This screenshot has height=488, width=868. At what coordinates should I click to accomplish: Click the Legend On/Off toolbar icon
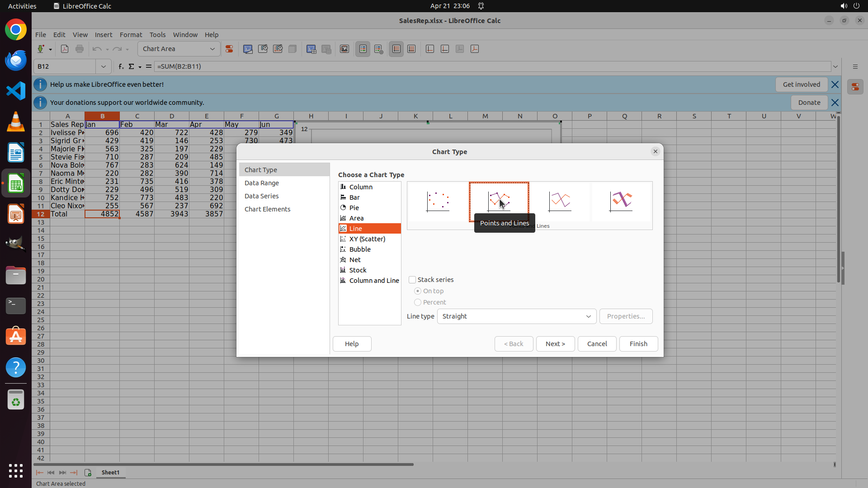tap(363, 49)
